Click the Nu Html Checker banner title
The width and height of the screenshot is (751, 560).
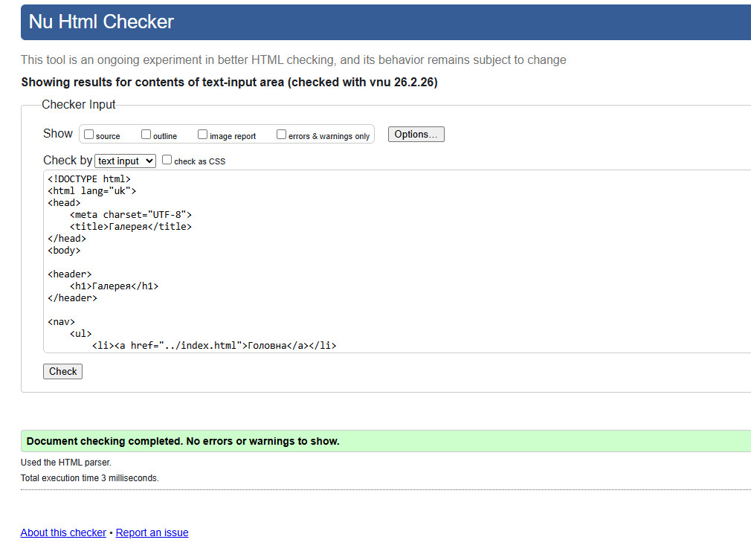[x=101, y=22]
